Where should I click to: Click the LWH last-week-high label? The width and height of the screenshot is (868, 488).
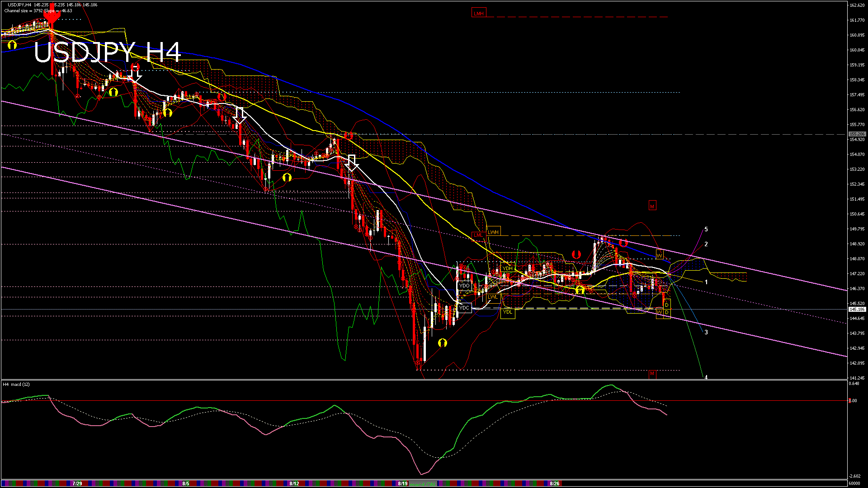point(493,232)
